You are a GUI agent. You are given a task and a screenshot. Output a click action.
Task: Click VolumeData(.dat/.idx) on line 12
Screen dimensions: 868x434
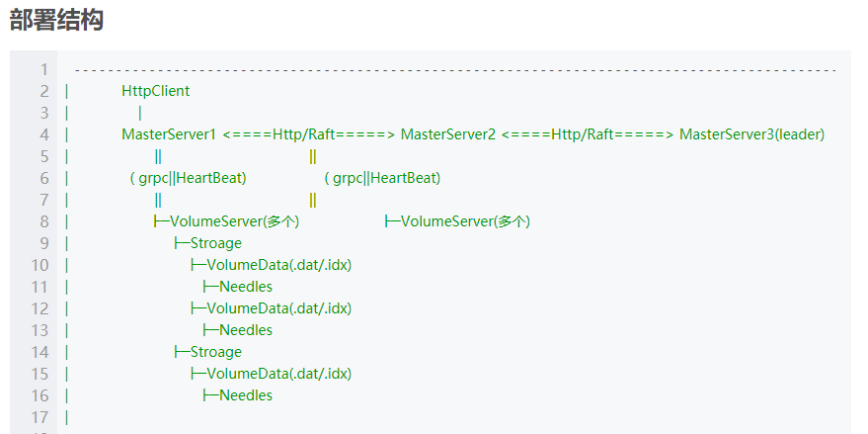[278, 308]
